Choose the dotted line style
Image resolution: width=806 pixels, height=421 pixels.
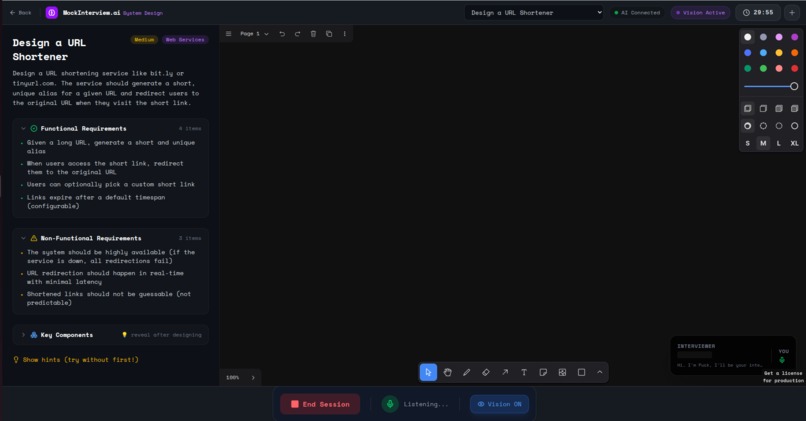(779, 126)
